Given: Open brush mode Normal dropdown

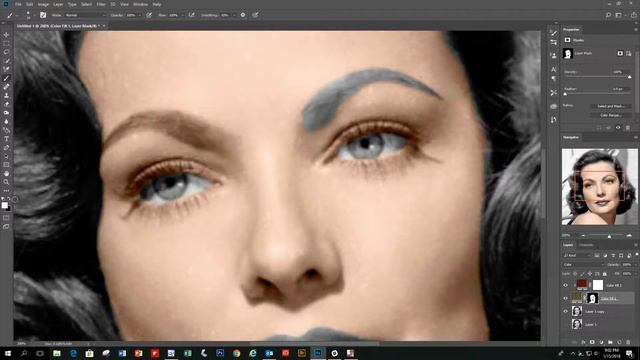Looking at the screenshot, I should coord(85,15).
